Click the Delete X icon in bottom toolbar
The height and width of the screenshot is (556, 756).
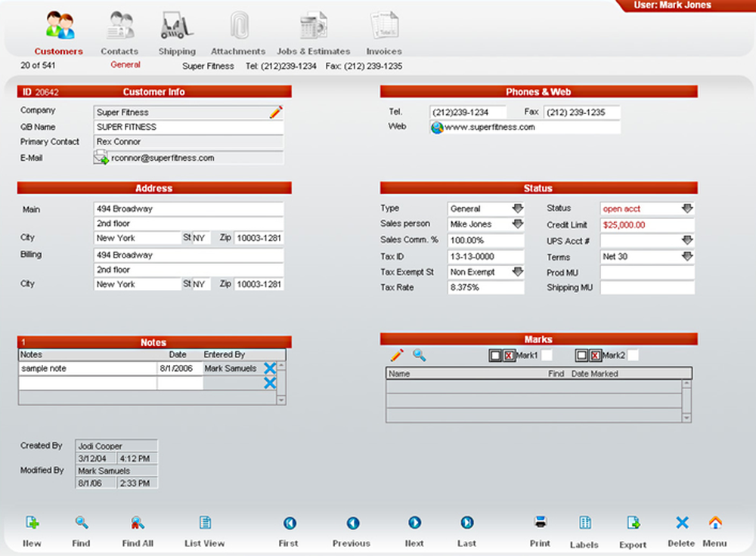pyautogui.click(x=682, y=522)
